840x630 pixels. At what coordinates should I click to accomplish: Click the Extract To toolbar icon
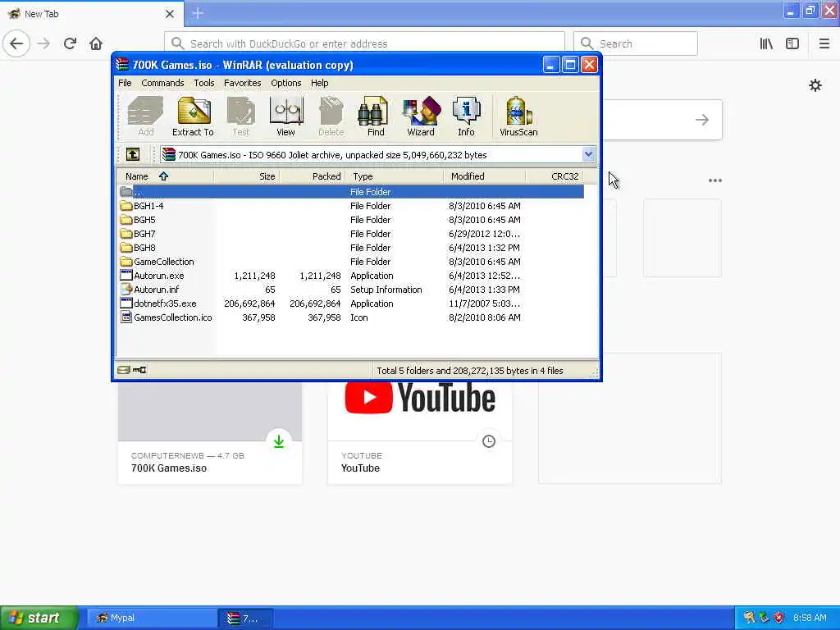[x=193, y=116]
